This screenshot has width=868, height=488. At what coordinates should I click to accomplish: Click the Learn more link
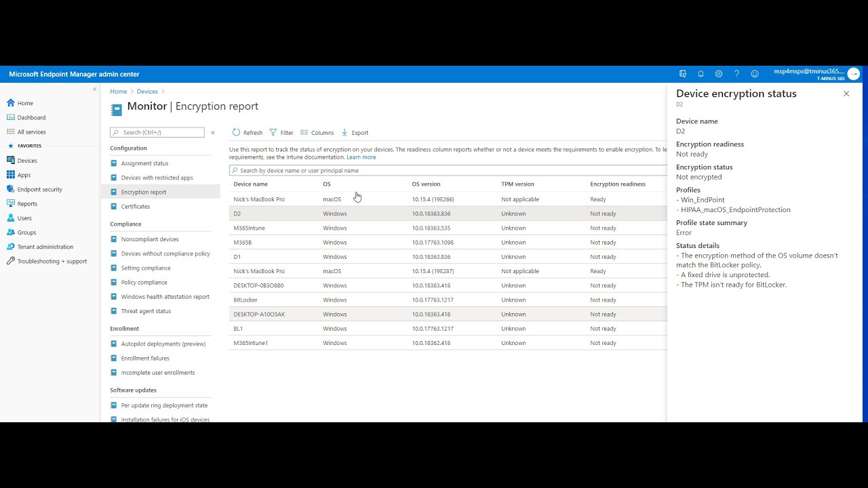pos(361,157)
